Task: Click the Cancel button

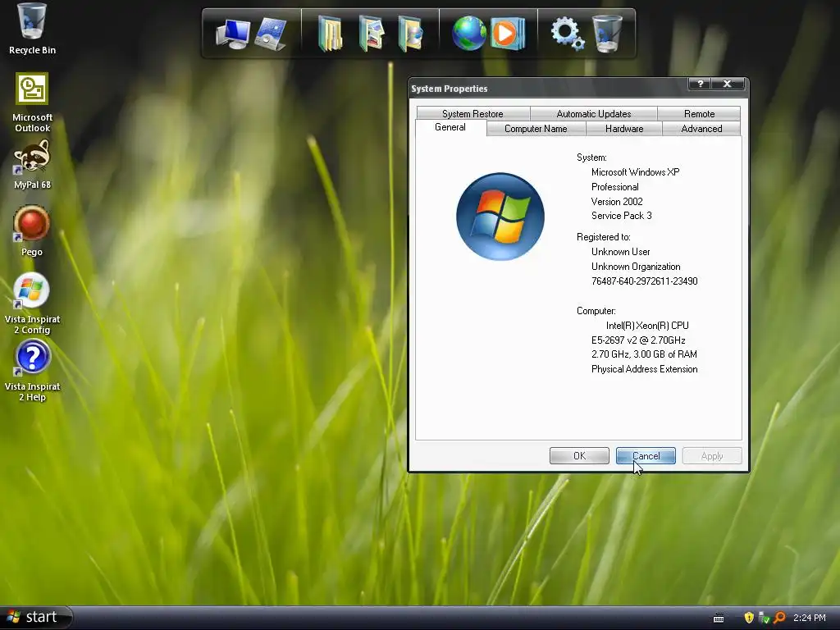Action: click(646, 456)
